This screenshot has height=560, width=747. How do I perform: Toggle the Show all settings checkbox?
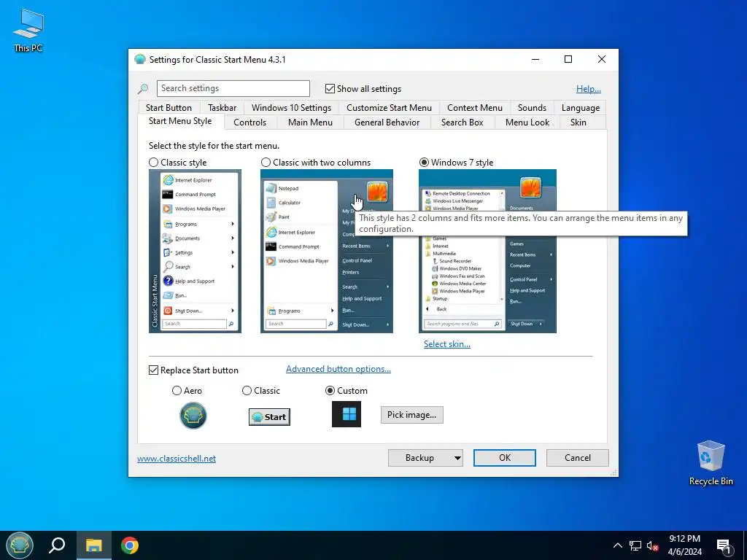pos(330,88)
